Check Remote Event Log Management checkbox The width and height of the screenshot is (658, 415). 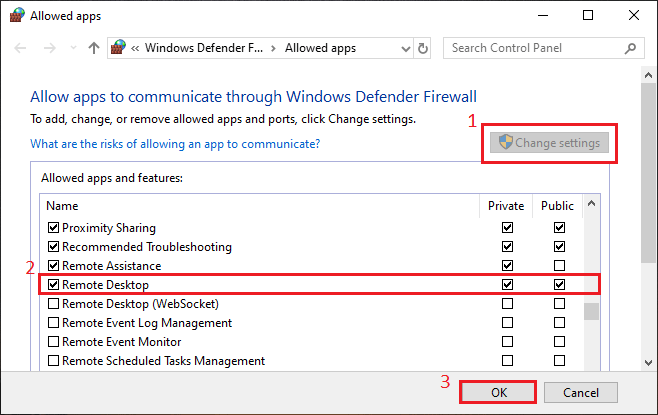53,323
